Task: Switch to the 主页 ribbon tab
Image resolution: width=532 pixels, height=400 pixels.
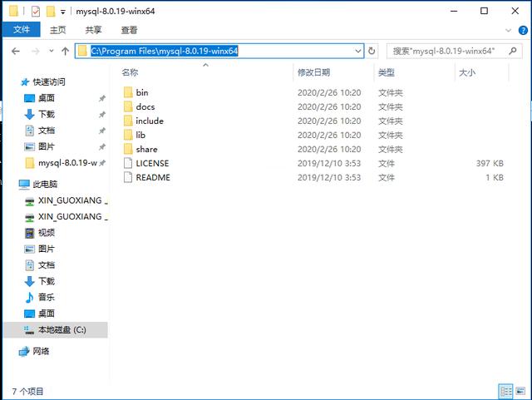Action: tap(57, 30)
